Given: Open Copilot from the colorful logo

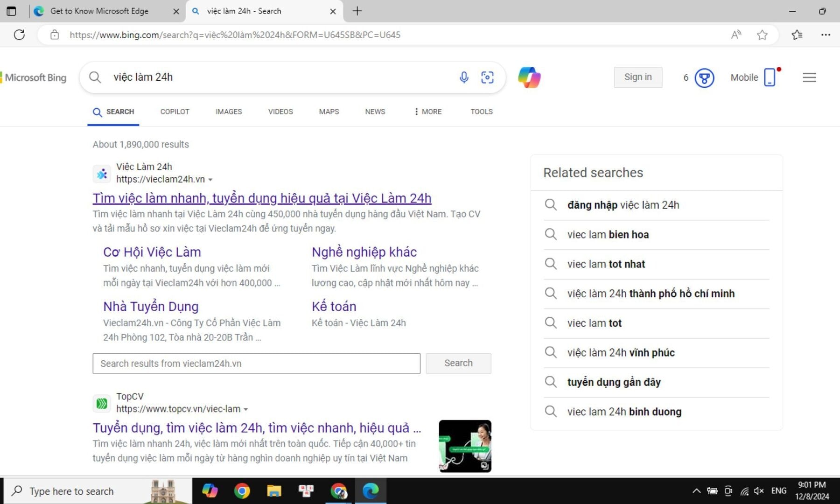Looking at the screenshot, I should (x=529, y=77).
